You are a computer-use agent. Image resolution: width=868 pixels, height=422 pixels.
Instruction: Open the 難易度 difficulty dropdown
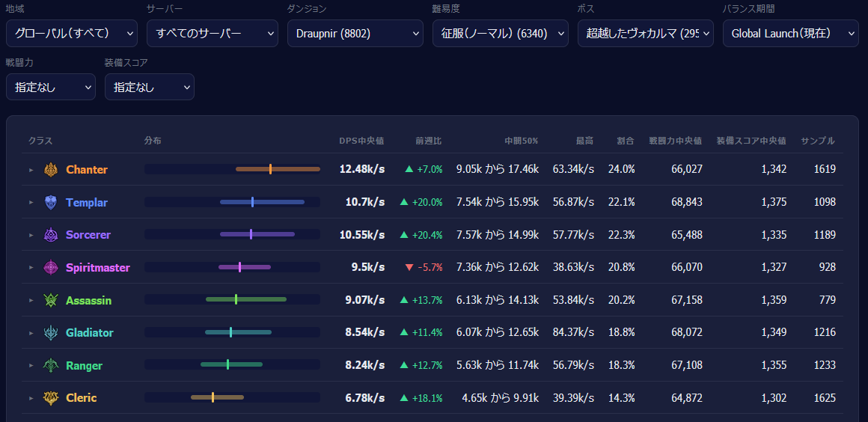(500, 33)
